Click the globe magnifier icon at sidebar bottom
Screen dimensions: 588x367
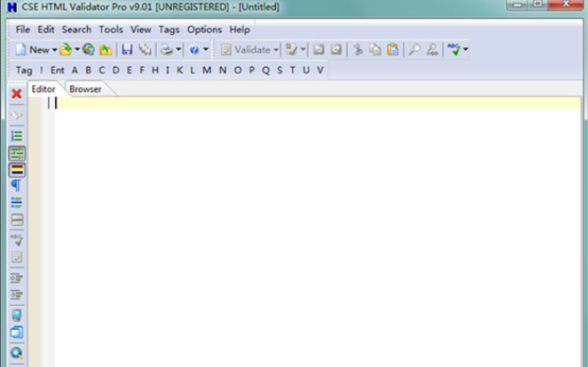(x=16, y=352)
